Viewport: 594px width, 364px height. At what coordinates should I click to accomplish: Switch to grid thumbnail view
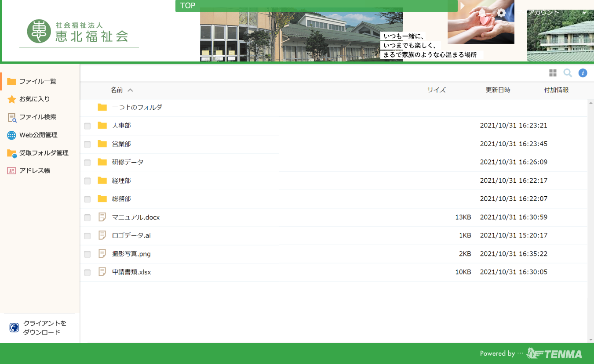click(x=553, y=73)
